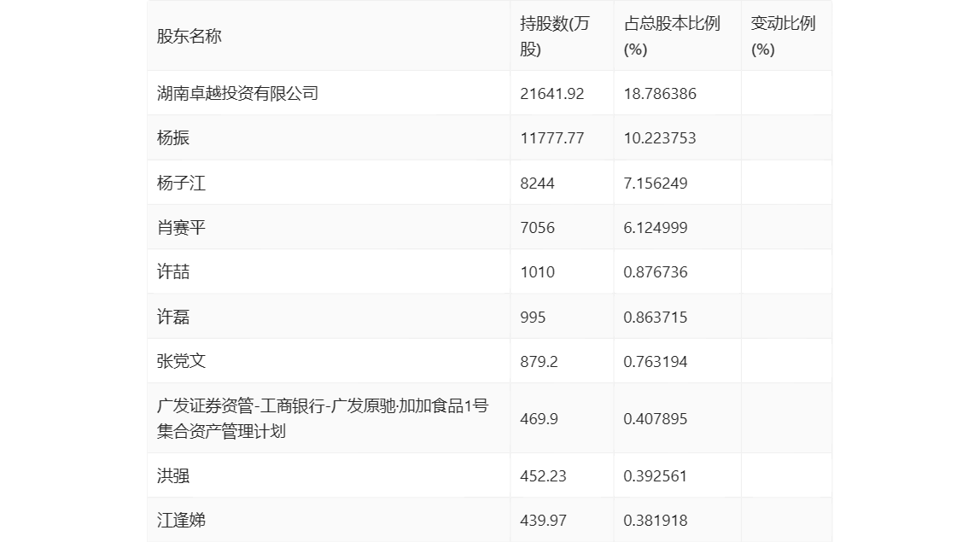This screenshot has height=542, width=980.
Task: Click the 变动比例(%) column header
Action: click(783, 37)
